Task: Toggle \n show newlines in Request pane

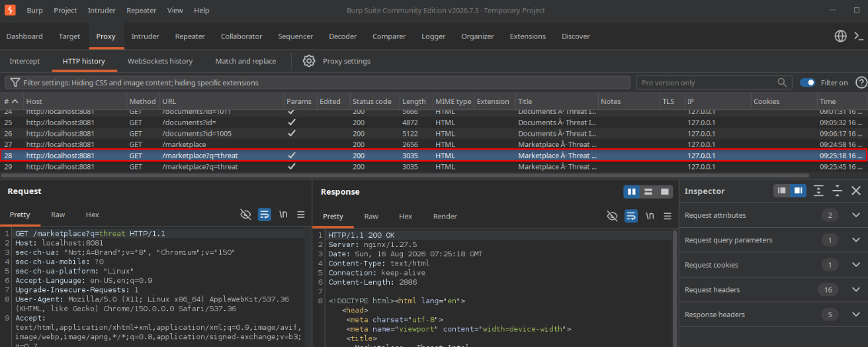Action: [x=283, y=215]
